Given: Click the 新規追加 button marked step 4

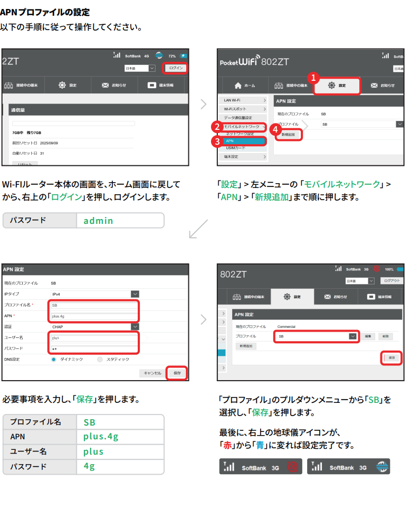Looking at the screenshot, I should [288, 135].
